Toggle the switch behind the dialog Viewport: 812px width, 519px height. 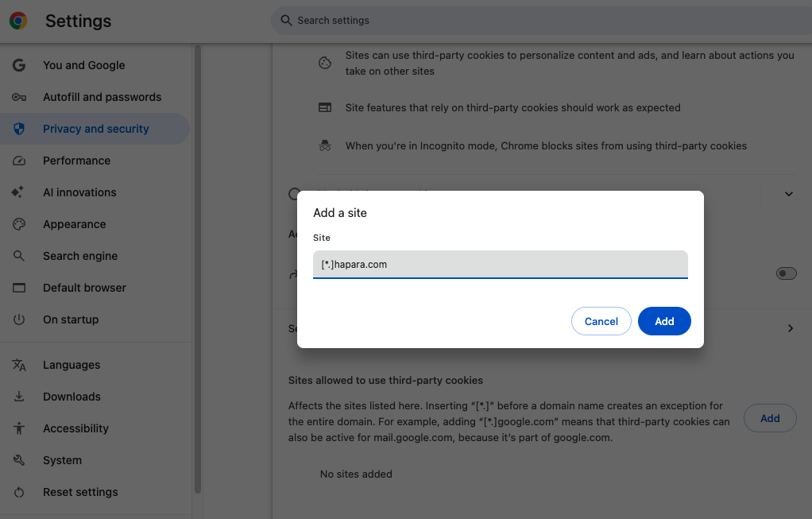pos(786,273)
